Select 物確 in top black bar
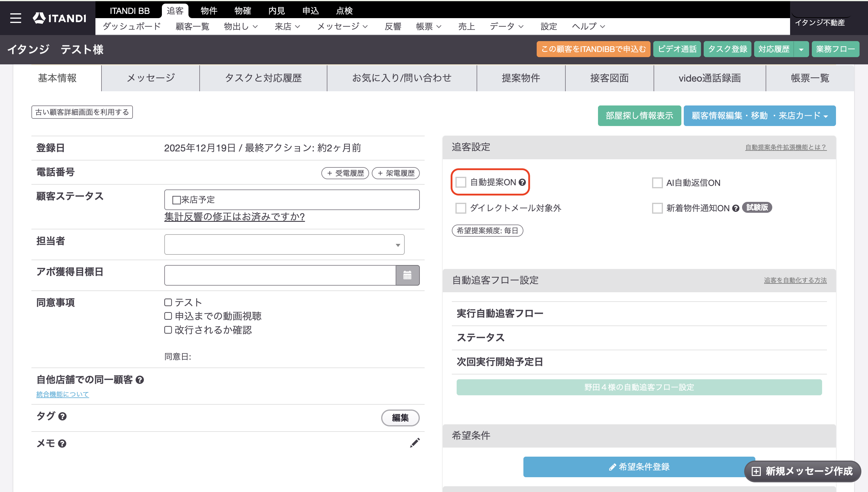The image size is (868, 492). coord(243,11)
